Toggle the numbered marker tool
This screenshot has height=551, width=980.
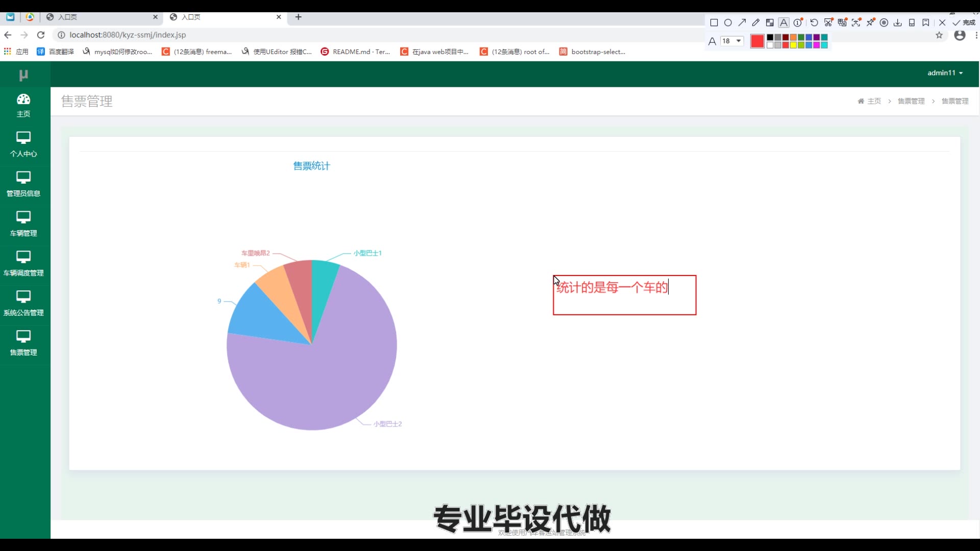(x=798, y=22)
